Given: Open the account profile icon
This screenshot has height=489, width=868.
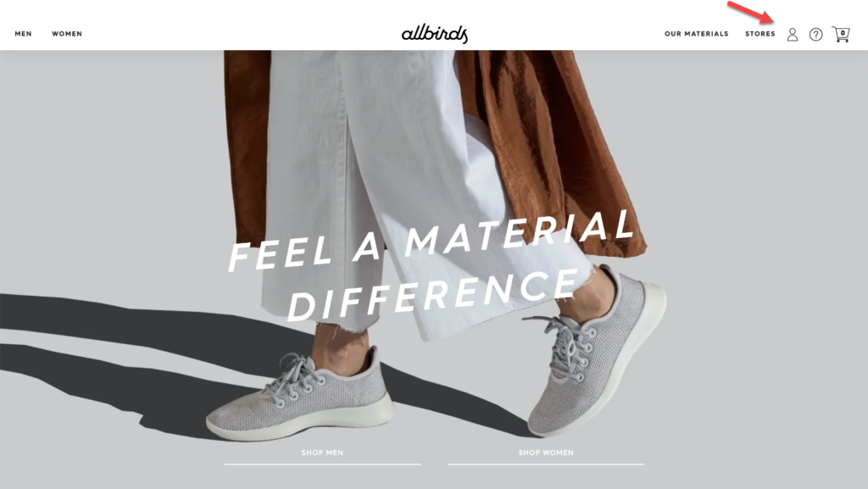Looking at the screenshot, I should pyautogui.click(x=793, y=34).
